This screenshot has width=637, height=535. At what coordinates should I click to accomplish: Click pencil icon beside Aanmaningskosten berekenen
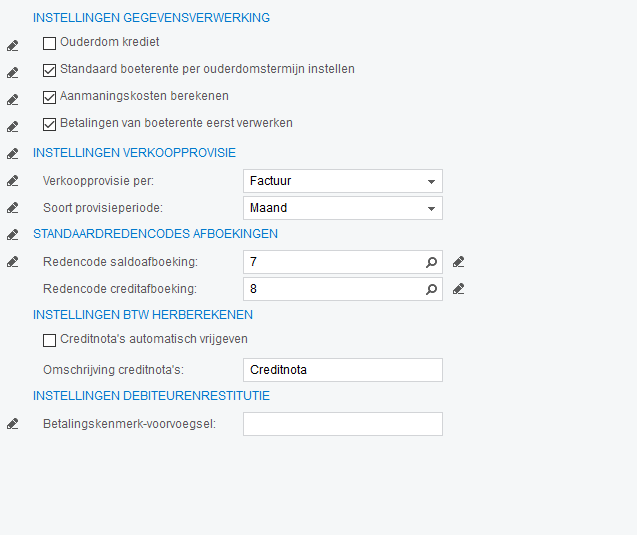pos(12,99)
